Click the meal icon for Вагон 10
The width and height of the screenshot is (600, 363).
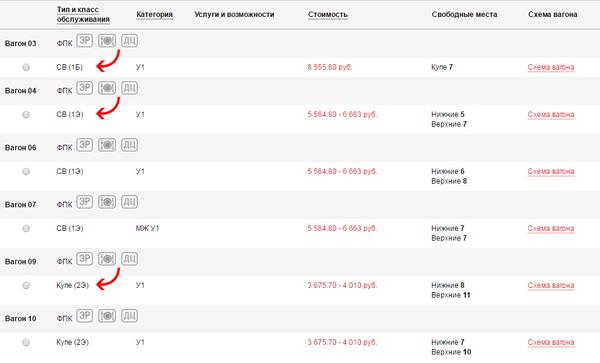[x=107, y=316]
